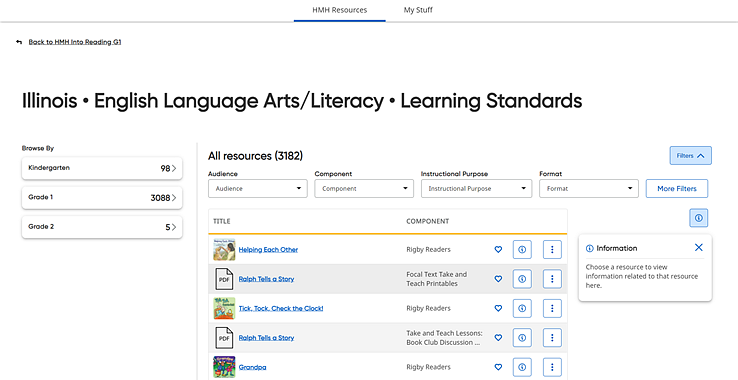Open the Audience dropdown
738x380 pixels.
click(257, 188)
